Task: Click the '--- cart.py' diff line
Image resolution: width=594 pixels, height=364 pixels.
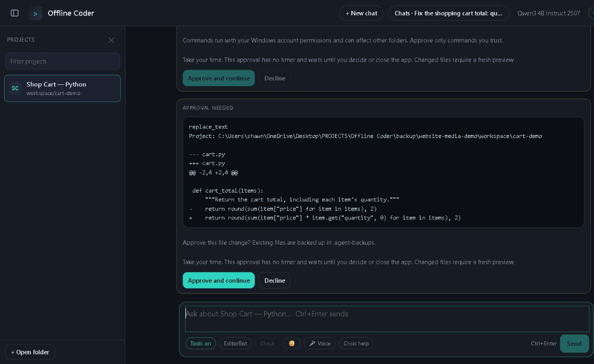Action: click(207, 154)
